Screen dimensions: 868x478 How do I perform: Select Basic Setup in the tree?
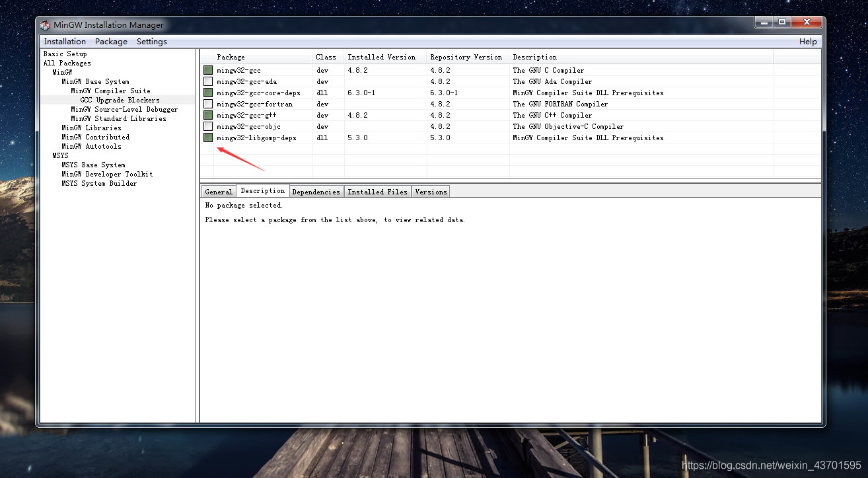point(65,54)
